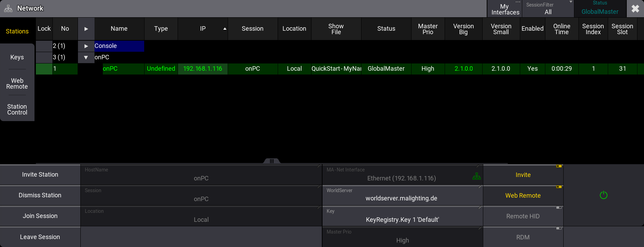Click the green power icon

coord(603,195)
